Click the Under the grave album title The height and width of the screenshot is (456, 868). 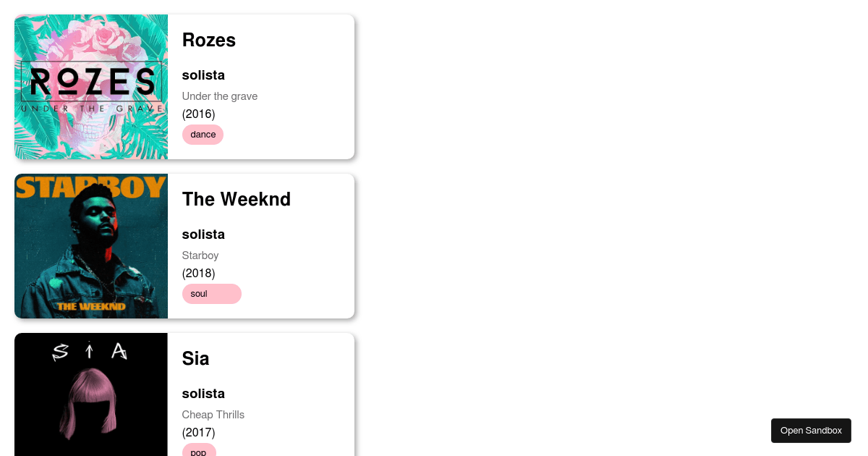[220, 96]
